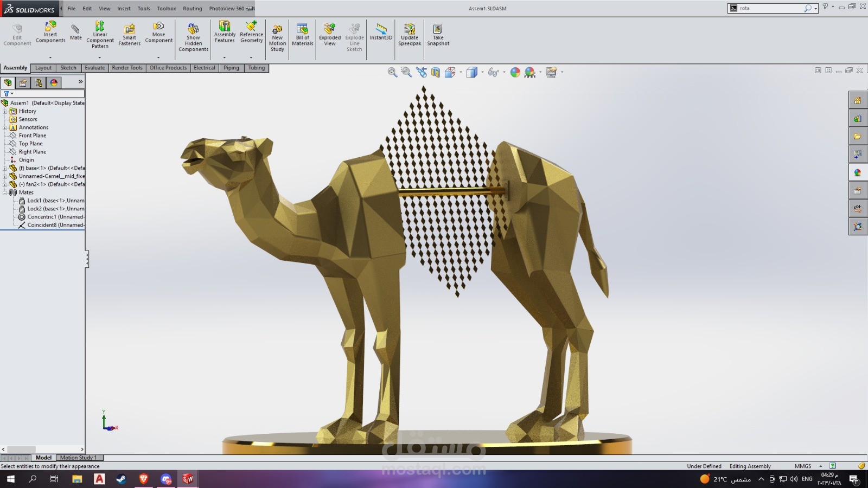The height and width of the screenshot is (488, 868).
Task: Click the search commands input field
Action: pyautogui.click(x=770, y=8)
